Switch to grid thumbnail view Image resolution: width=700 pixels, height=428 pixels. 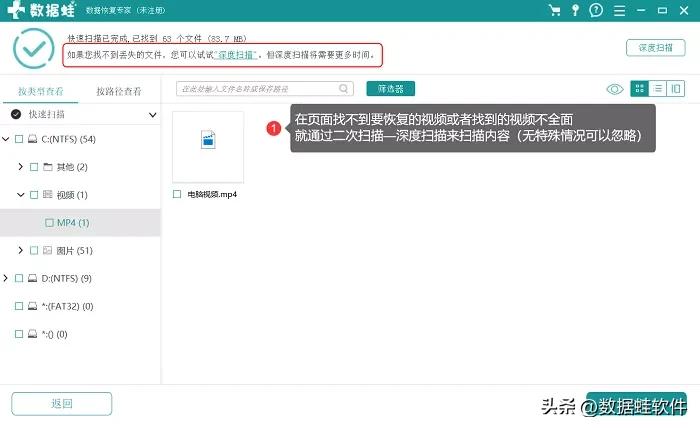click(x=639, y=89)
